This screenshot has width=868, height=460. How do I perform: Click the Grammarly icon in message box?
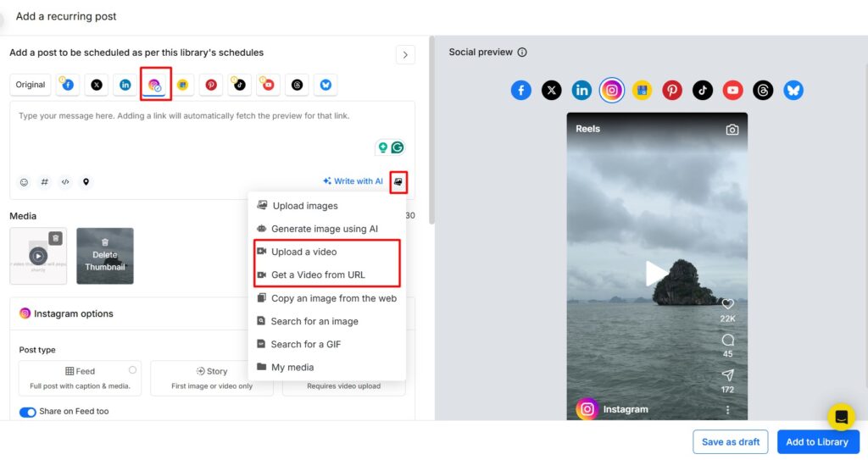398,147
